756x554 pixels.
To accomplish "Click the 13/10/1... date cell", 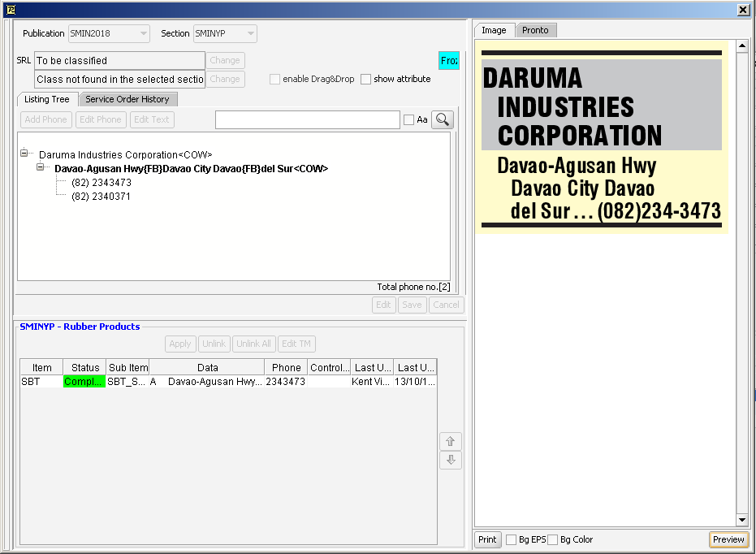I will (415, 382).
